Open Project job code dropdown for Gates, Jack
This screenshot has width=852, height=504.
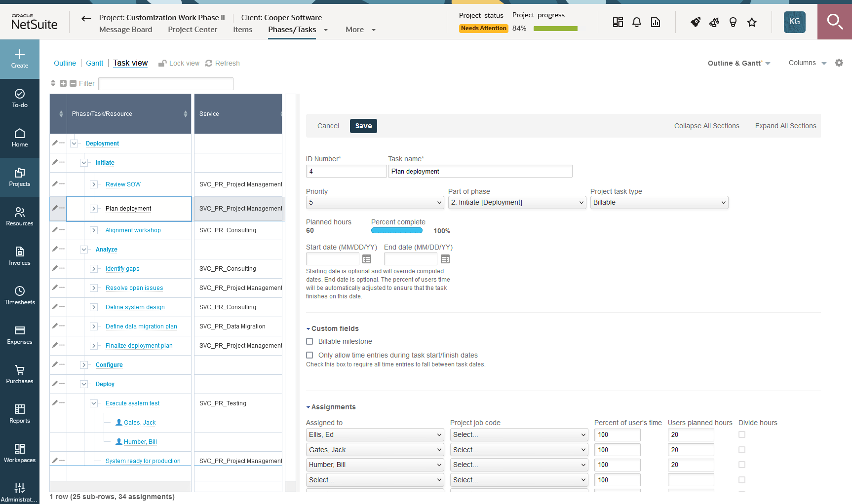click(519, 450)
